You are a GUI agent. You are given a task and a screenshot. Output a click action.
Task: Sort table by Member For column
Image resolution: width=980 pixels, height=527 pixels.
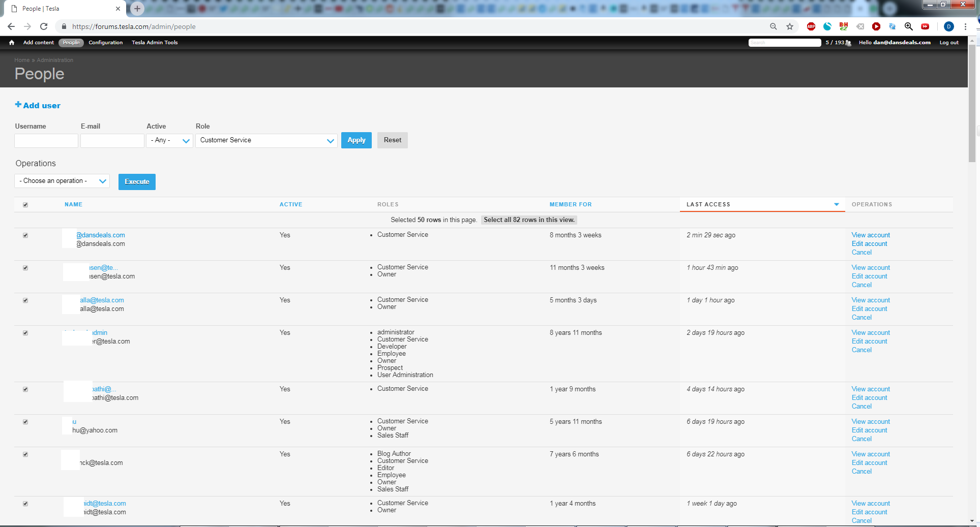[571, 204]
